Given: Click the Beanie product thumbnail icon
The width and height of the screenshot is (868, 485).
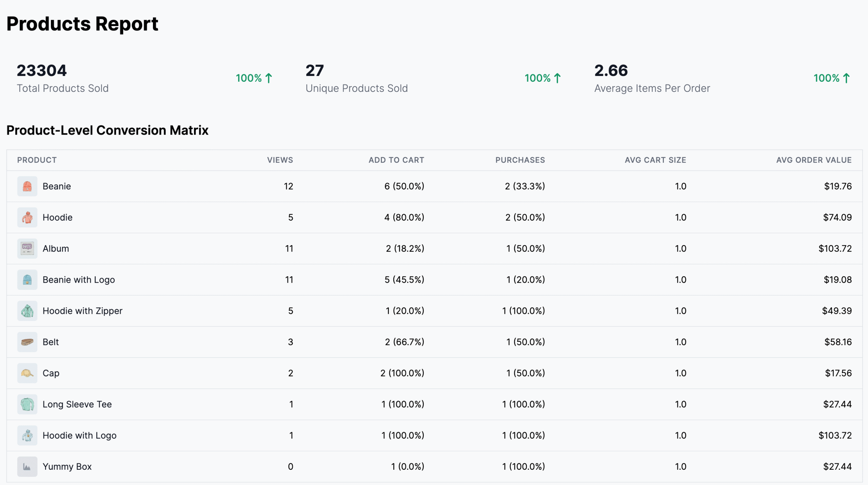Looking at the screenshot, I should coord(27,186).
